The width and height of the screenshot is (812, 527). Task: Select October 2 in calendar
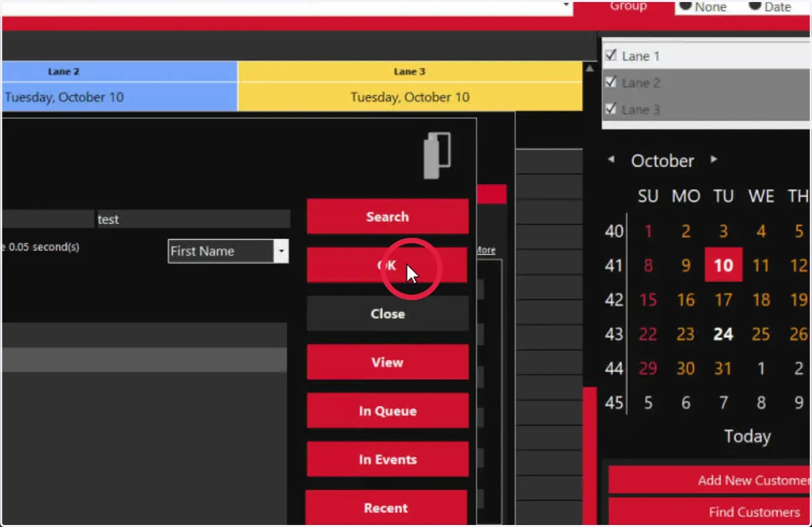coord(685,231)
